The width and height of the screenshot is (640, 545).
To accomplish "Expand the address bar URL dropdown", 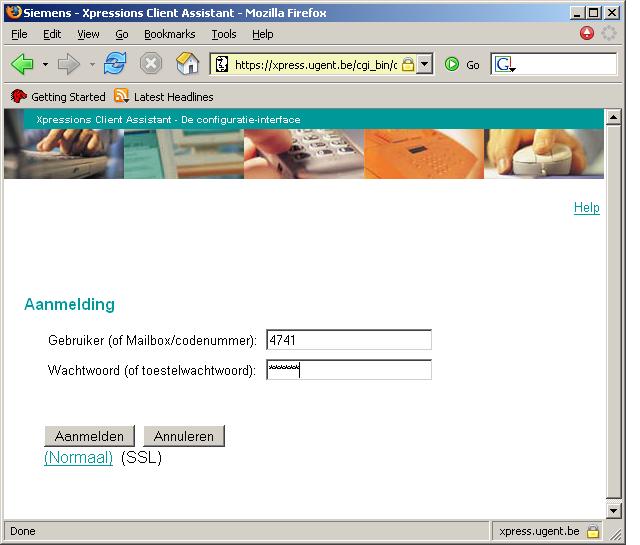I will (424, 65).
